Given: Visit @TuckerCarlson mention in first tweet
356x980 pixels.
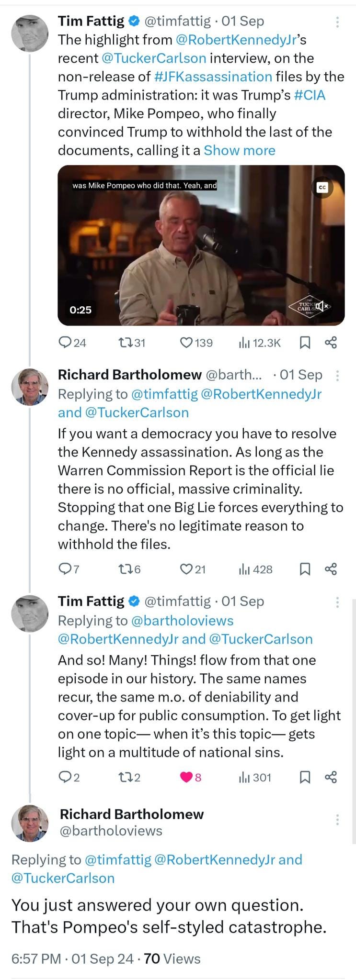Looking at the screenshot, I should (154, 58).
